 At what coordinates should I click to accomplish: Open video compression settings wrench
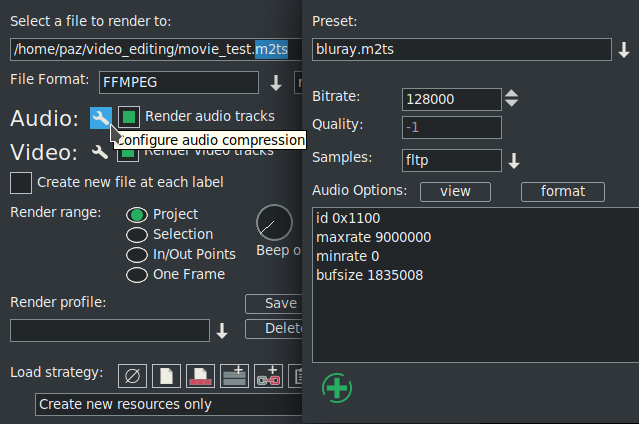tap(100, 153)
